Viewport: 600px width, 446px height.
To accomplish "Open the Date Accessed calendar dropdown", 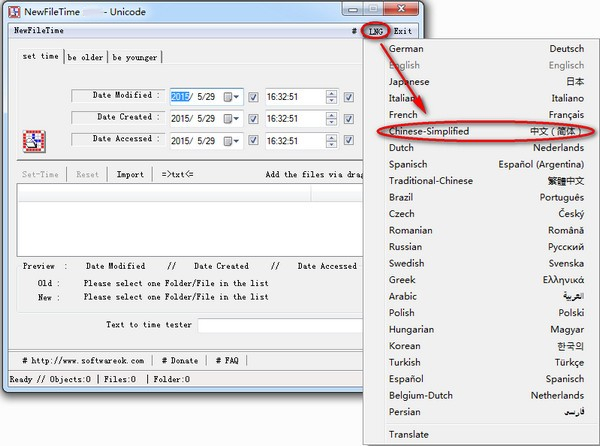I will (x=233, y=141).
